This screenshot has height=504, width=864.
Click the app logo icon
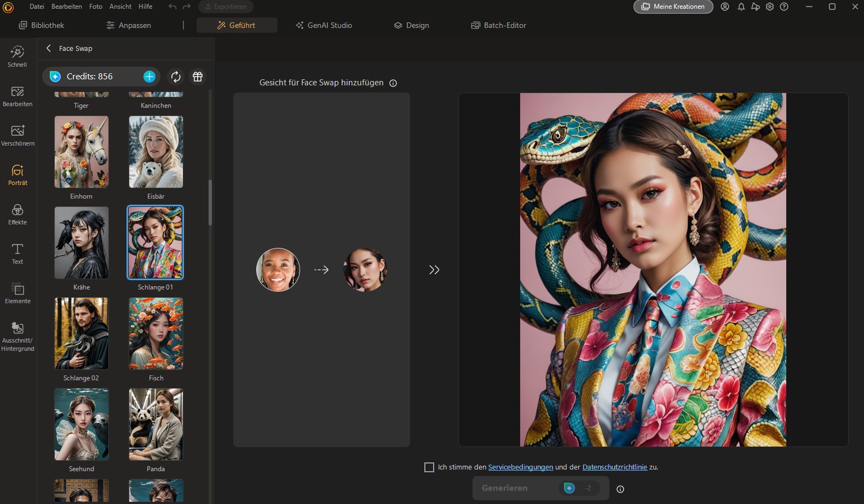[8, 7]
